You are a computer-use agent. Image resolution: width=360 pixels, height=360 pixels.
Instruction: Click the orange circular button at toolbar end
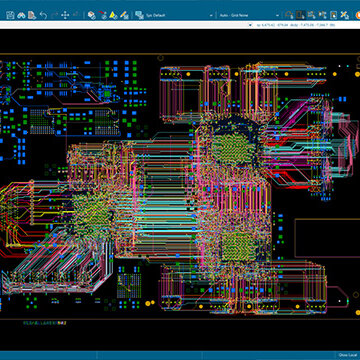(357, 15)
